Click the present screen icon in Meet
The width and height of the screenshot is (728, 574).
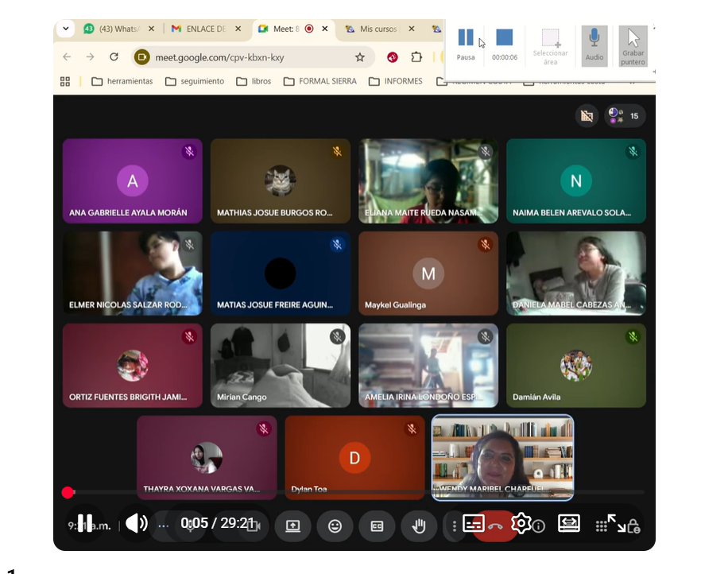coord(292,526)
